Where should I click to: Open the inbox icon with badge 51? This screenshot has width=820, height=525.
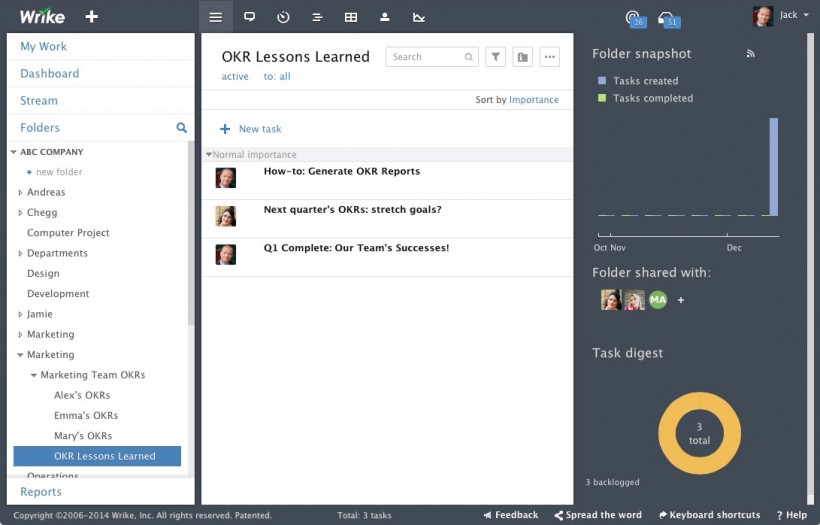(669, 19)
